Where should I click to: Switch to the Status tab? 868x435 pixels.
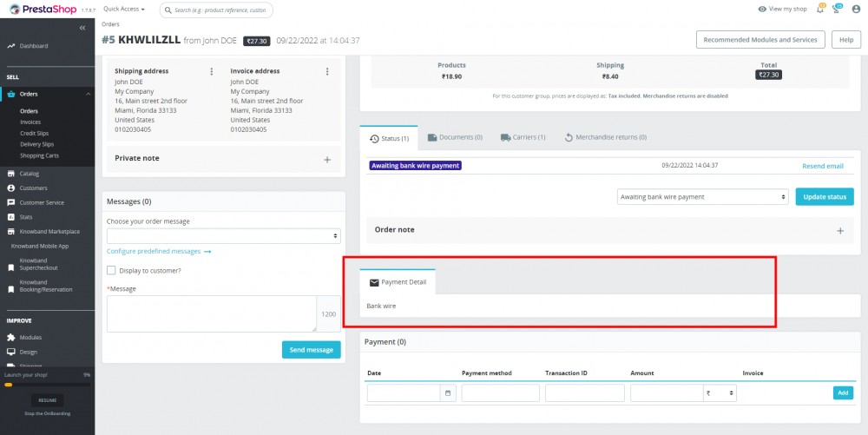[389, 138]
